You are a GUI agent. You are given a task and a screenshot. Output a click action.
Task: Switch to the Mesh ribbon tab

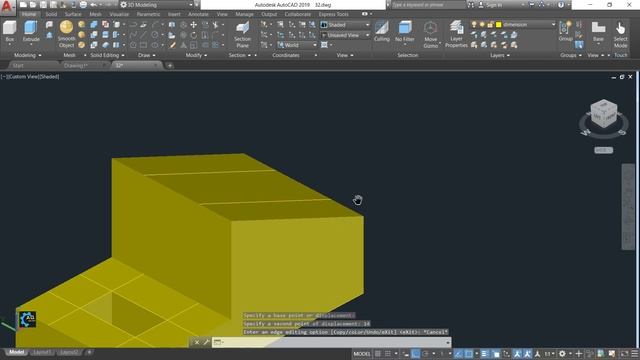pyautogui.click(x=96, y=14)
